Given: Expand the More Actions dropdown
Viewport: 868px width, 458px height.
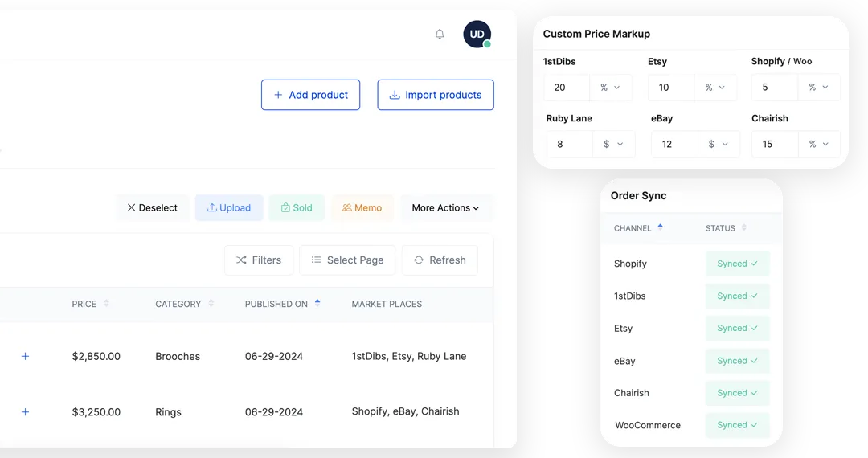Looking at the screenshot, I should point(445,207).
